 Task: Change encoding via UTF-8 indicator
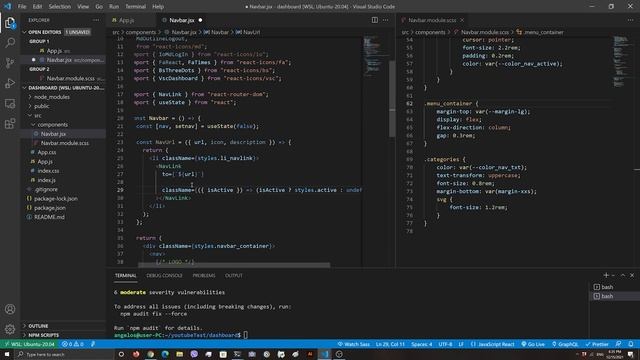[445, 344]
